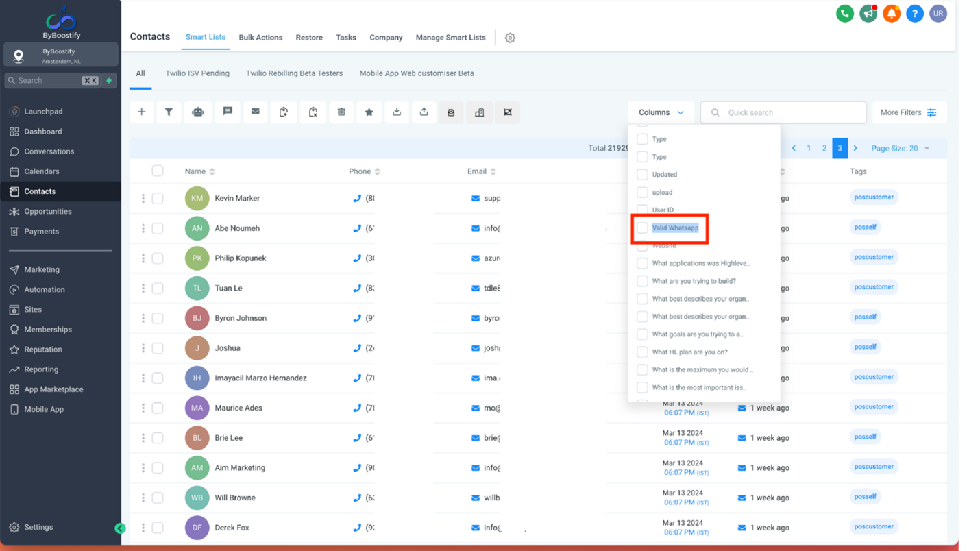Switch to the Bulk Actions tab
Viewport: 980px width, 551px height.
click(x=260, y=38)
